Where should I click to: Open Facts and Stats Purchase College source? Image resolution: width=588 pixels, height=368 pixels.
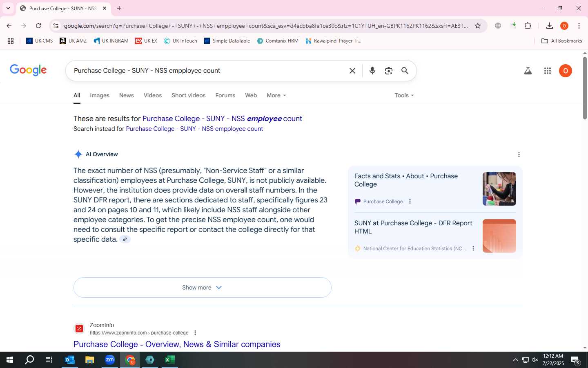pos(406,180)
